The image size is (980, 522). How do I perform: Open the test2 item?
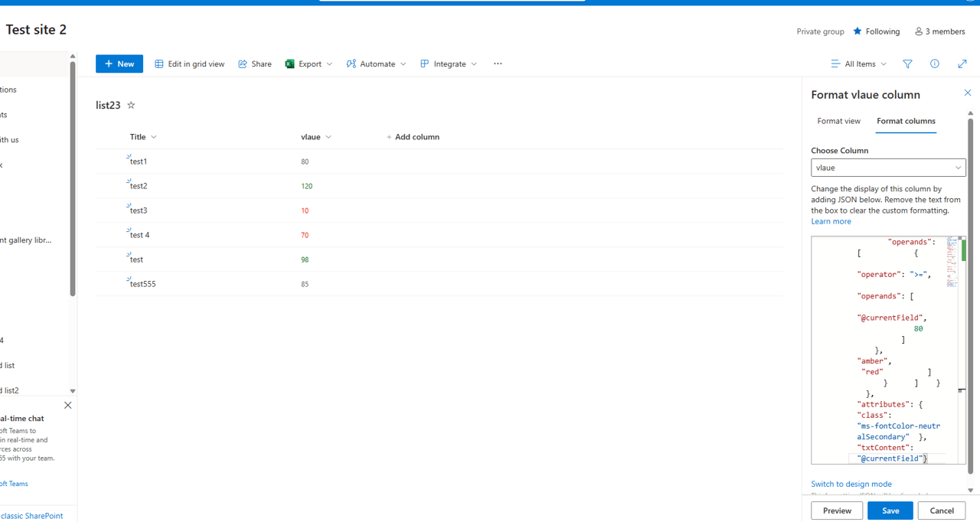[x=139, y=186]
